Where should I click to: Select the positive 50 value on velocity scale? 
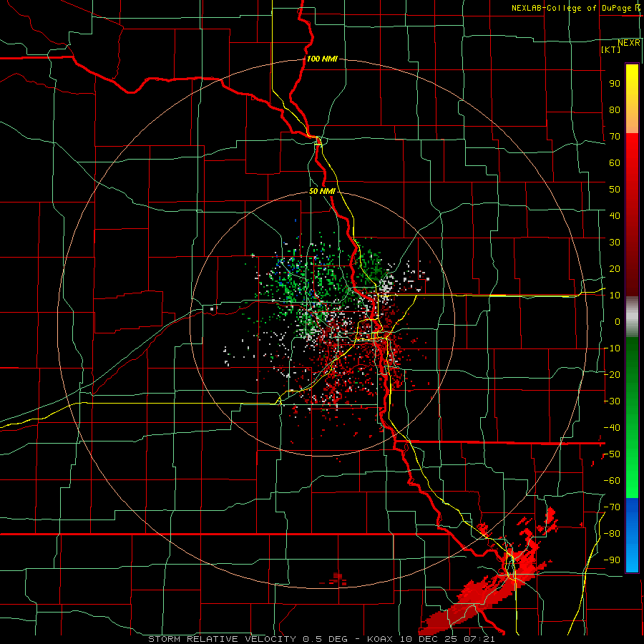[615, 190]
